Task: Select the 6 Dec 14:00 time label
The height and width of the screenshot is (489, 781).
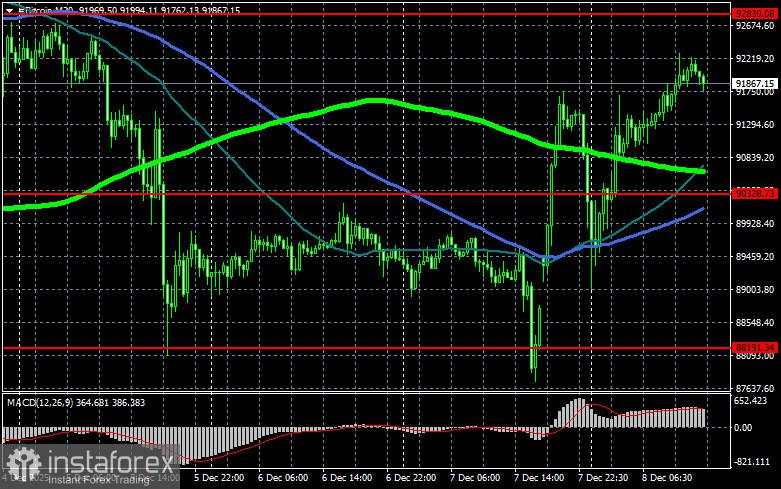Action: tap(347, 477)
